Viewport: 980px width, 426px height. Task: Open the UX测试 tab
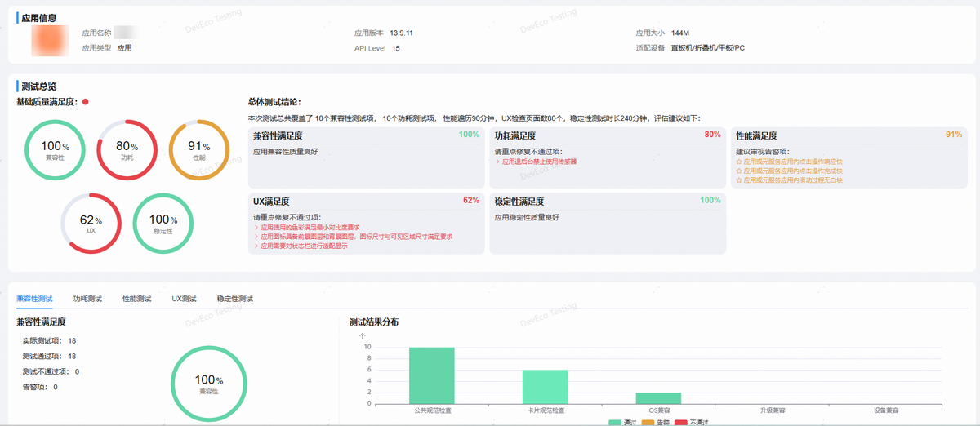coord(184,300)
